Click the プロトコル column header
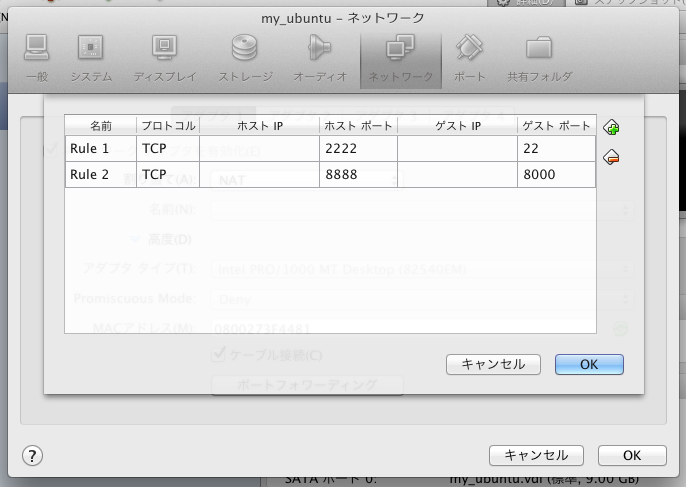The height and width of the screenshot is (487, 686). click(x=168, y=126)
